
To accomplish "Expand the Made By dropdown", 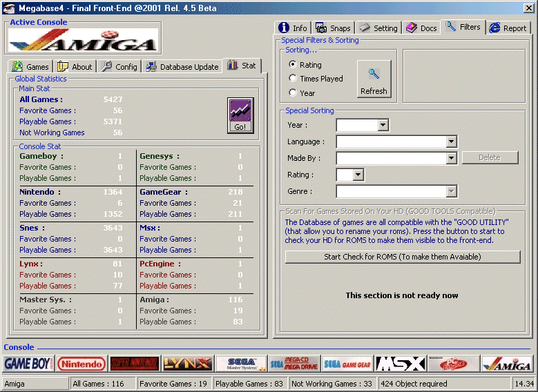I will (451, 158).
